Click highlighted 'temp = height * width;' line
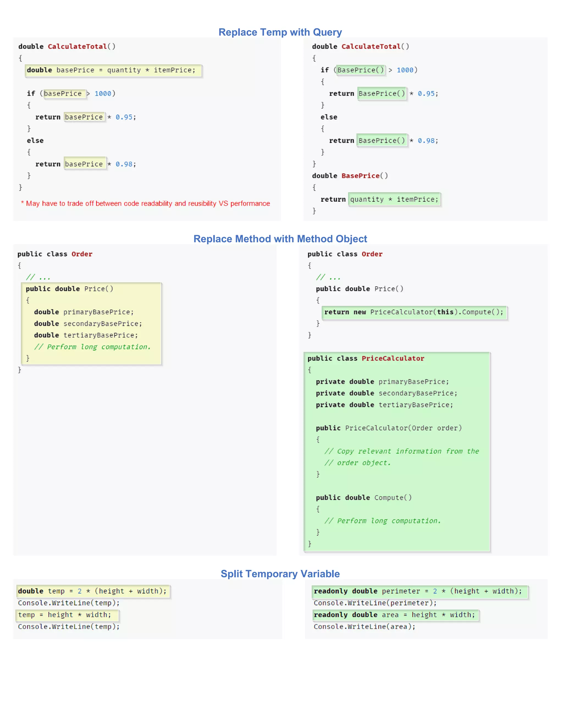 pyautogui.click(x=67, y=615)
